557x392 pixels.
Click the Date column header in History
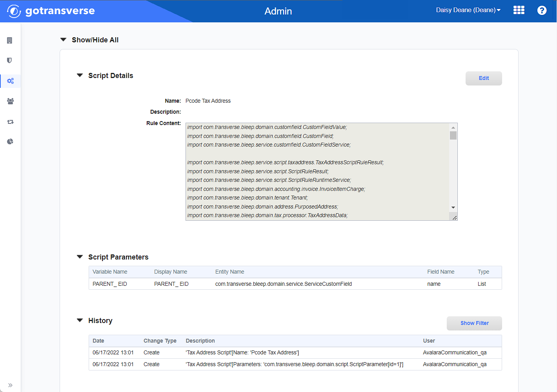click(98, 341)
